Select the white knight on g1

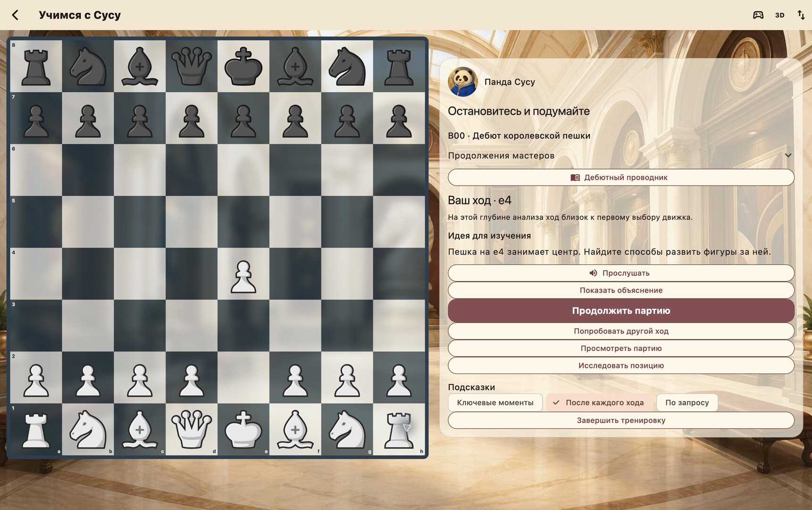click(347, 430)
